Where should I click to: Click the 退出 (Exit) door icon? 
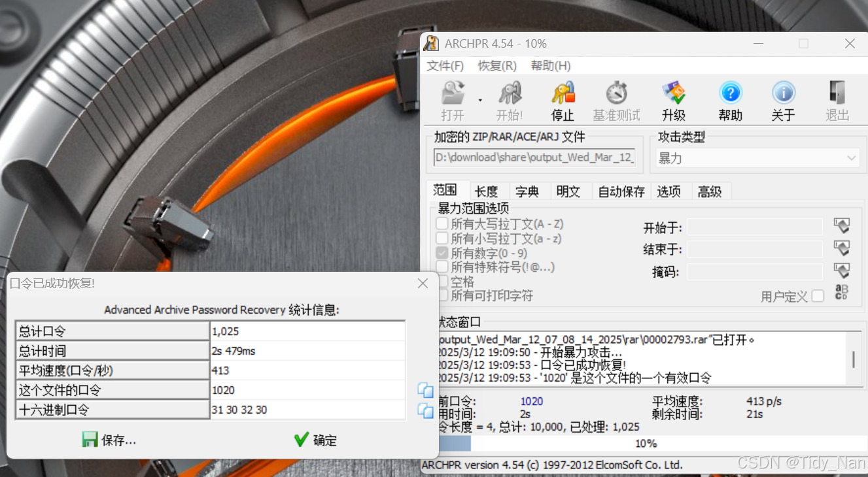click(x=837, y=93)
